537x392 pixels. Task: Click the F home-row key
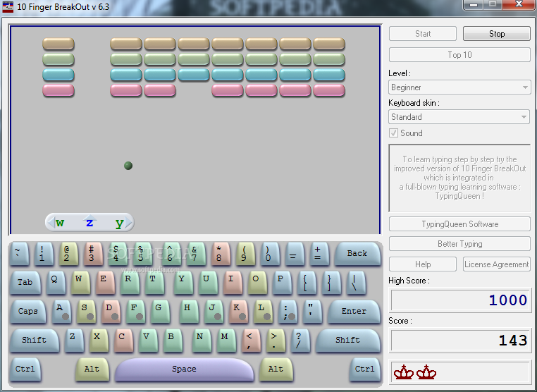tap(135, 311)
